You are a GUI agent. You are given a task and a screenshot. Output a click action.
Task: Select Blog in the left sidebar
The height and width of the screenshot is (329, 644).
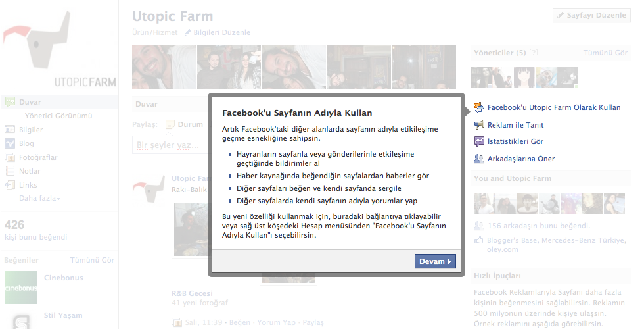(26, 143)
